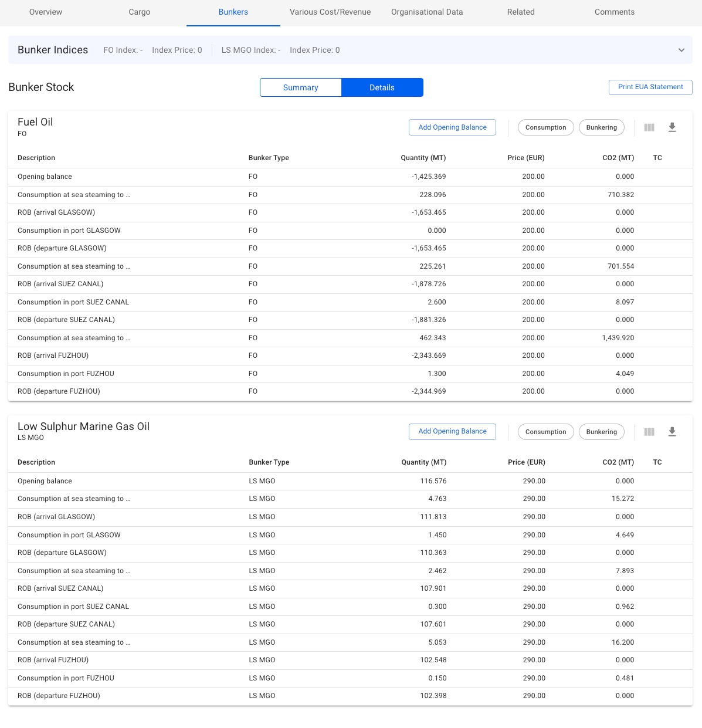702x728 pixels.
Task: Download the Fuel Oil table data
Action: (672, 127)
